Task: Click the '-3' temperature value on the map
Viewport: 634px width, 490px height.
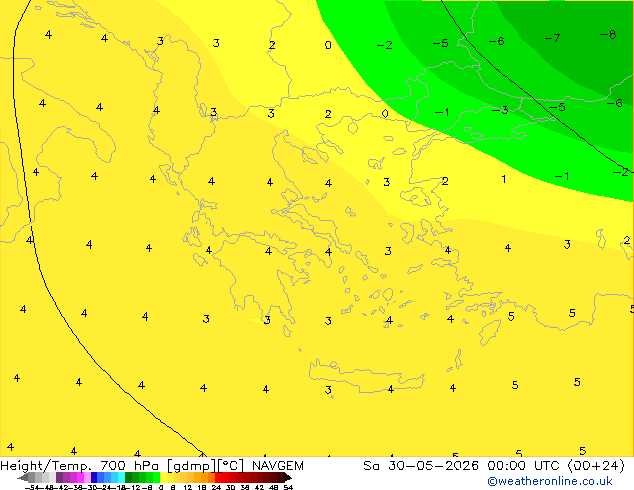Action: 500,110
